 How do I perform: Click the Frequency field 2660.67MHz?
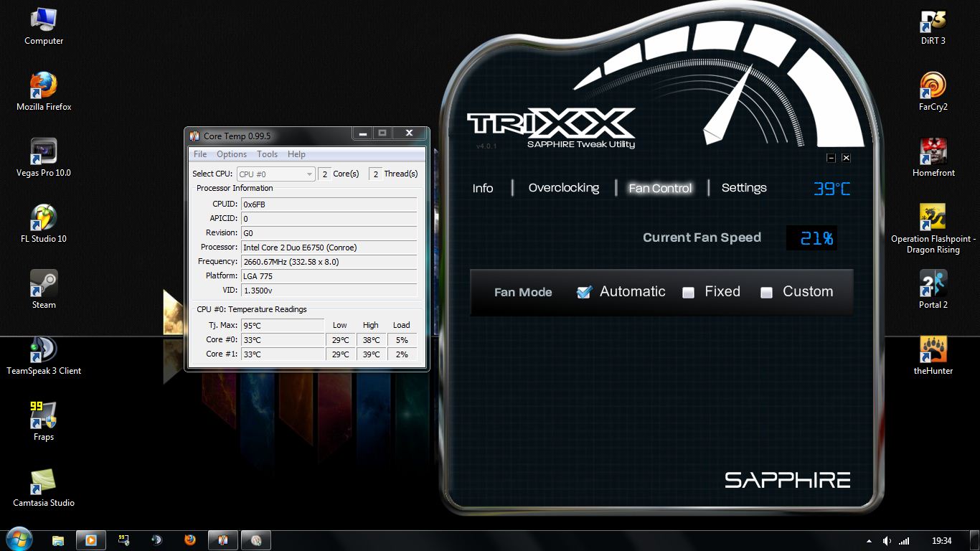[329, 262]
